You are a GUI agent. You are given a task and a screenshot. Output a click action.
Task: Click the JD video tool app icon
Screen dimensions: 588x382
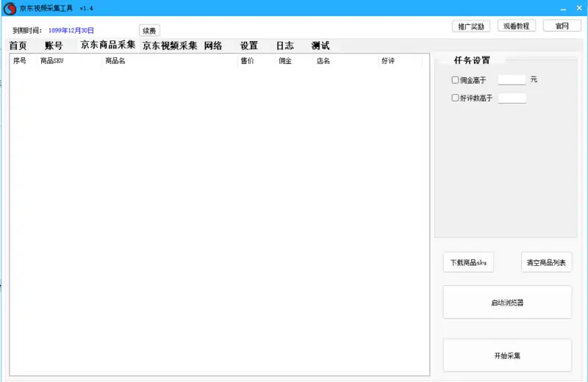coord(10,8)
